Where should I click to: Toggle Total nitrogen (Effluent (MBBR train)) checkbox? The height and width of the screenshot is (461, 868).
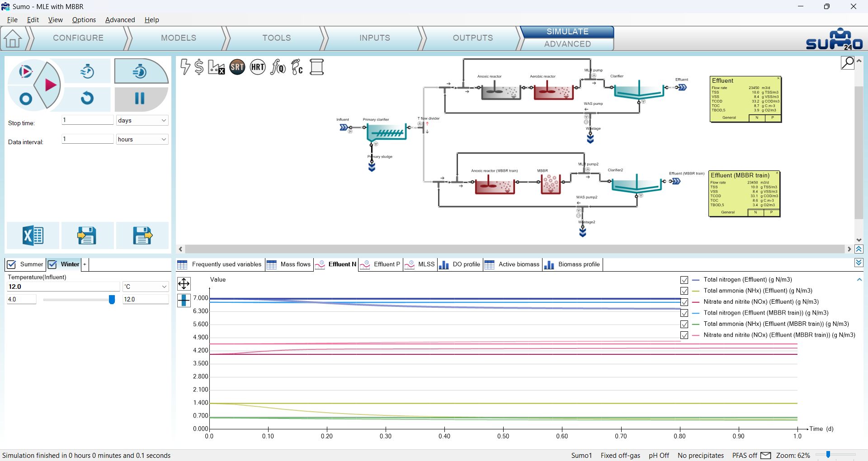pyautogui.click(x=684, y=313)
